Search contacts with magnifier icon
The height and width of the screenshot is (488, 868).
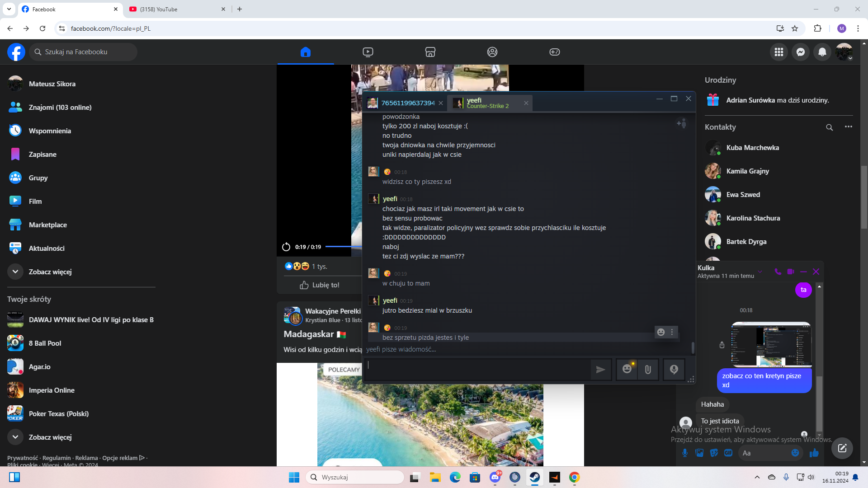pos(829,127)
